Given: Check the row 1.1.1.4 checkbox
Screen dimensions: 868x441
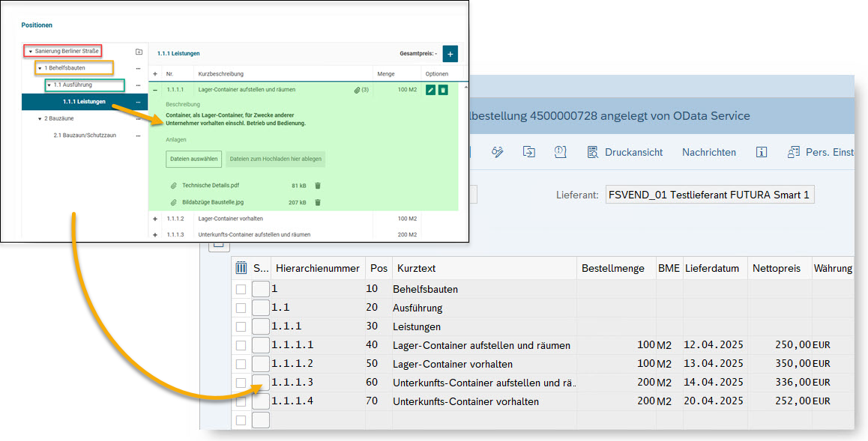Looking at the screenshot, I should [x=241, y=401].
